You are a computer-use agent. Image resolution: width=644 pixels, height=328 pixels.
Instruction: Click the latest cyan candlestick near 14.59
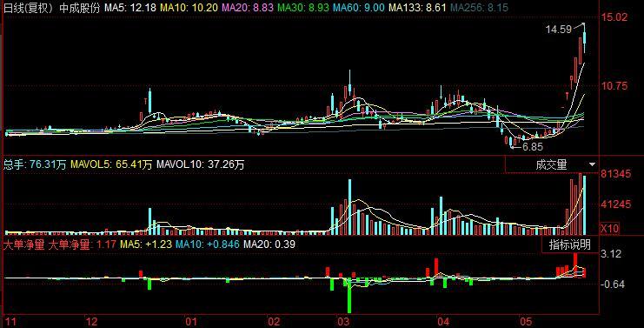(x=584, y=37)
